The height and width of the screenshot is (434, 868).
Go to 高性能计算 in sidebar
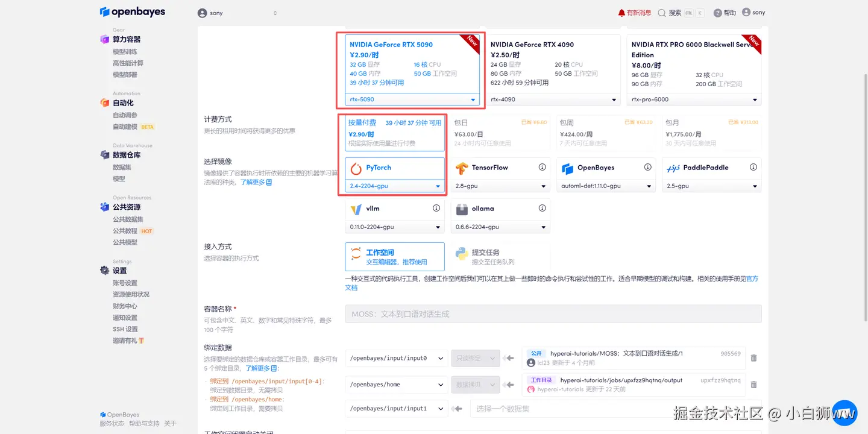128,63
